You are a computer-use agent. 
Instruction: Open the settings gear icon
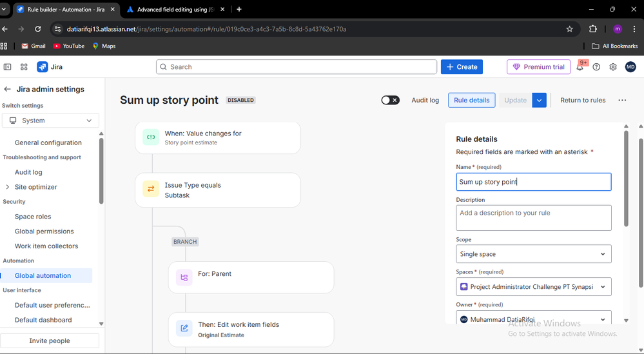click(x=613, y=67)
